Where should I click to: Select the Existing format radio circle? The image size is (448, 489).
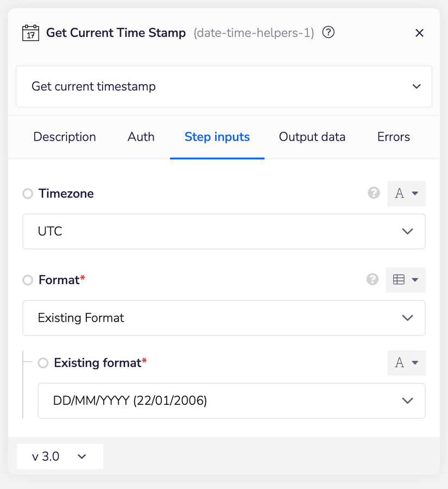click(x=43, y=363)
